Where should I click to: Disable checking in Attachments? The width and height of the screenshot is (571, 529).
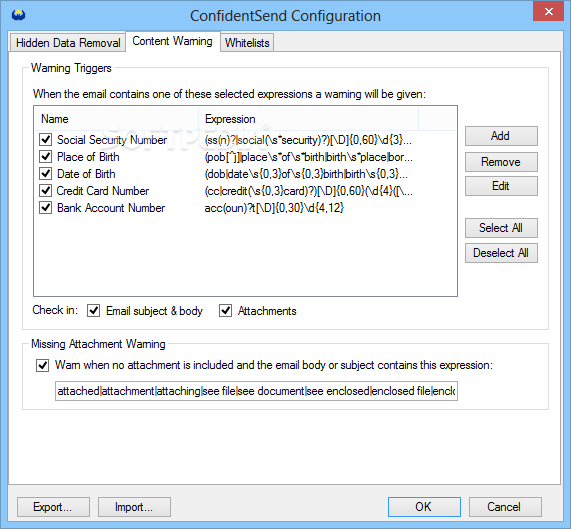point(225,311)
